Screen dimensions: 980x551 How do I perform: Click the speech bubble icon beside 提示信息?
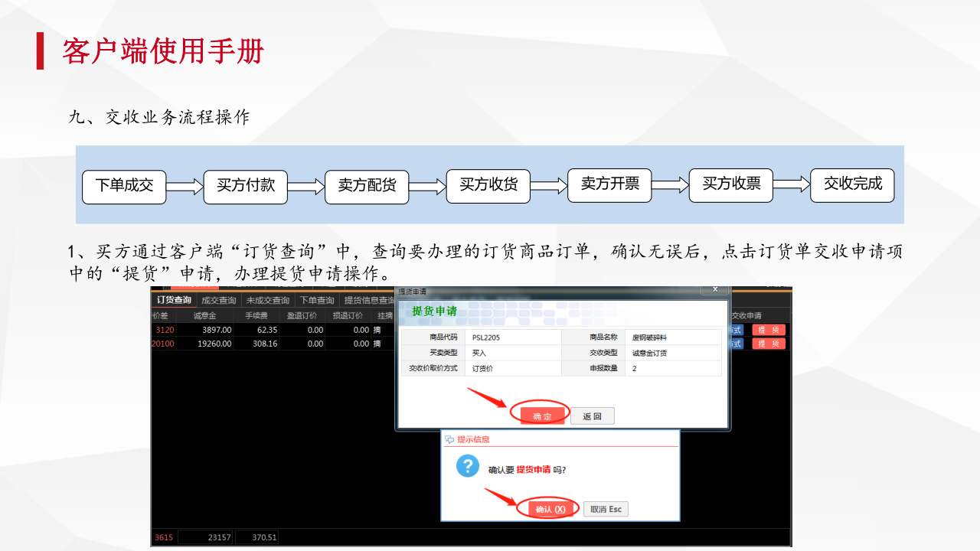pyautogui.click(x=449, y=439)
